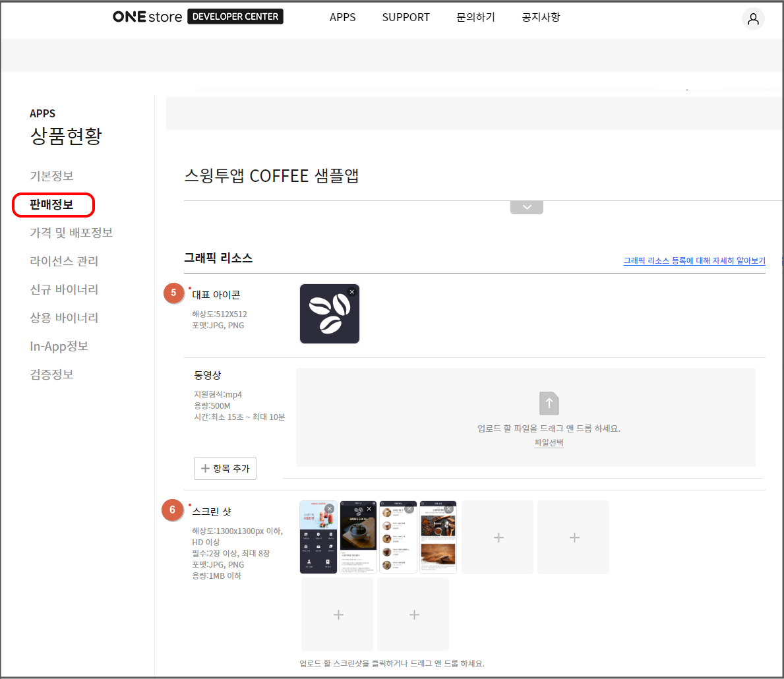784x679 pixels.
Task: Click the video upload arrow icon
Action: (x=549, y=403)
